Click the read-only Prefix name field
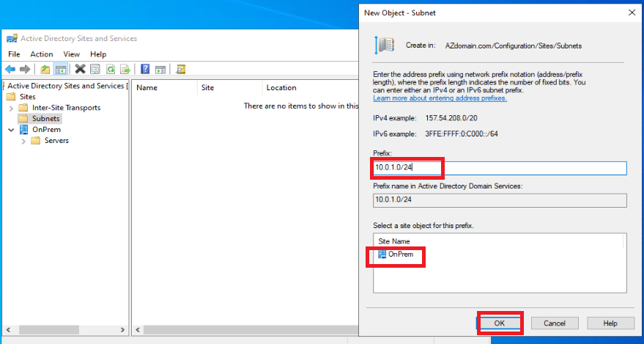The width and height of the screenshot is (644, 344). click(x=500, y=200)
